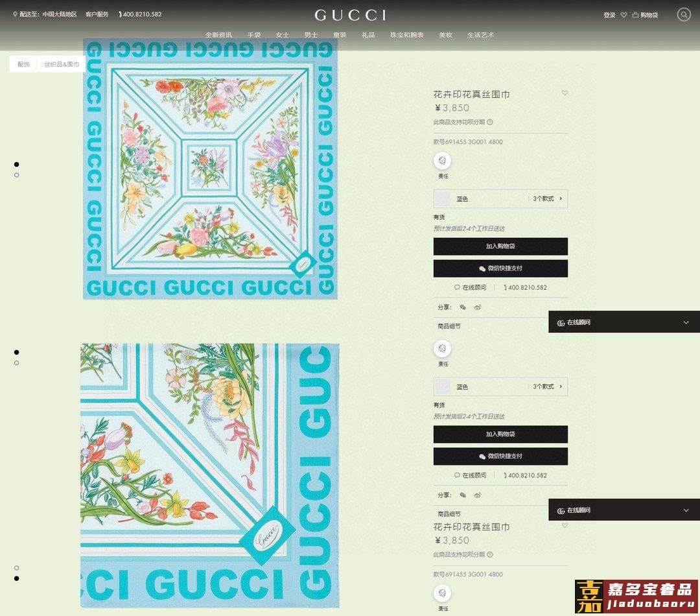The image size is (700, 616).
Task: Click the 配送至 location pin icon
Action: point(15,14)
